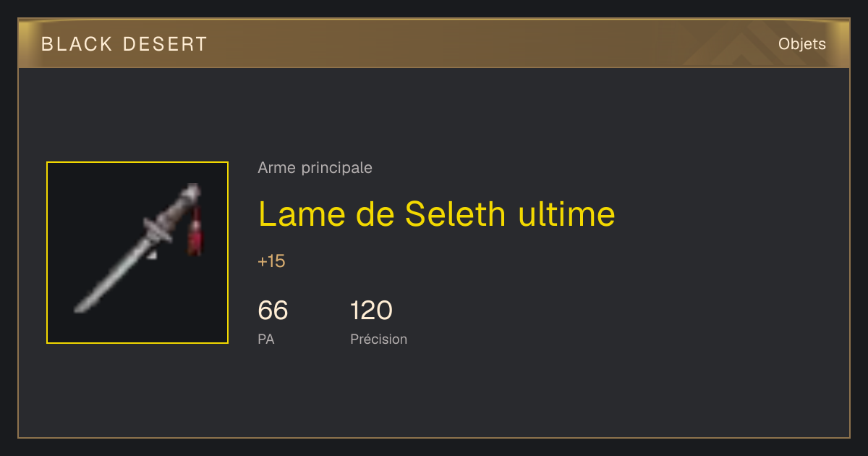The image size is (868, 456).
Task: Click the PA stat label
Action: pos(265,339)
